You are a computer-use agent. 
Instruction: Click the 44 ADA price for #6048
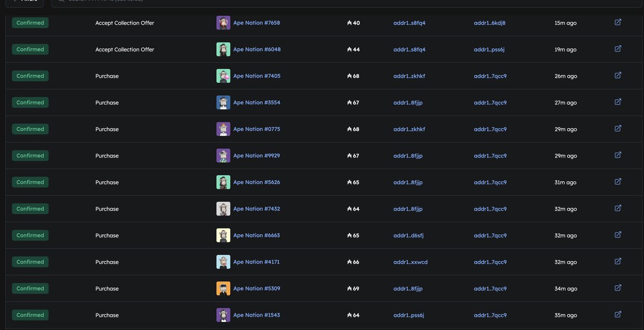pos(354,49)
